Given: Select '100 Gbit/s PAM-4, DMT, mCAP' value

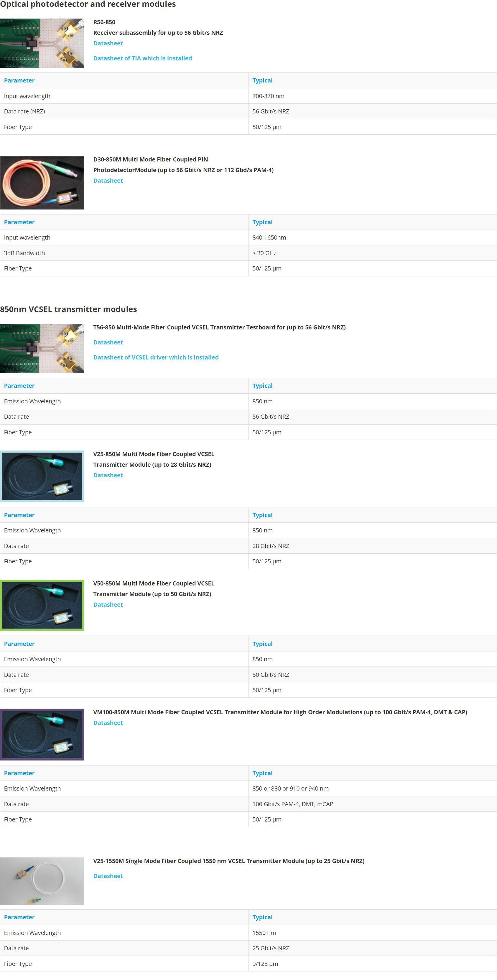Looking at the screenshot, I should (x=293, y=804).
